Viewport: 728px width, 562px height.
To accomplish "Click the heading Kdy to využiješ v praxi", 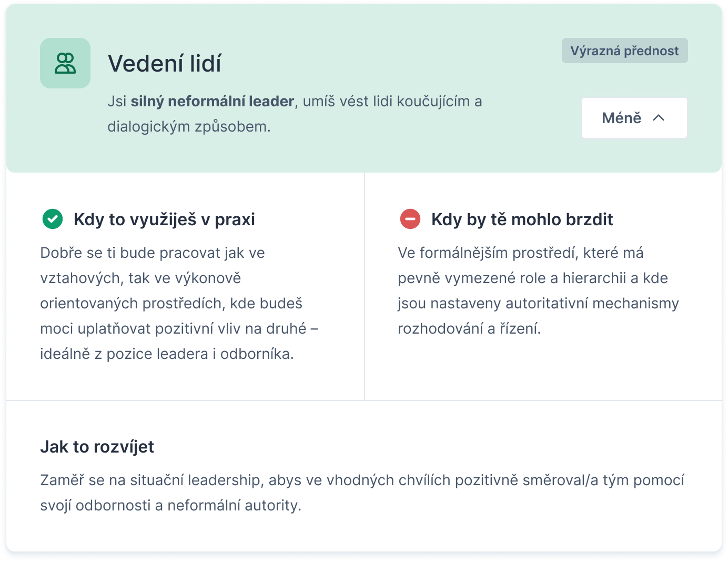I will pos(164,219).
